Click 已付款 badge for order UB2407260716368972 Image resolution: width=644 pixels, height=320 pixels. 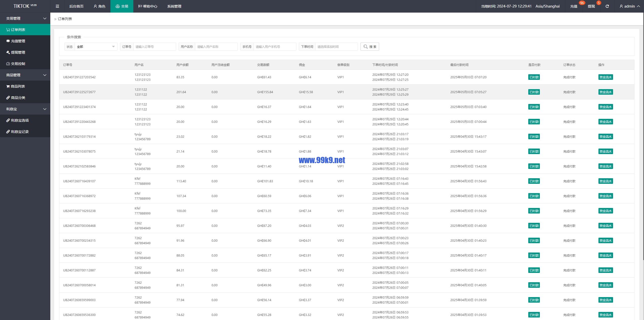[x=534, y=196]
